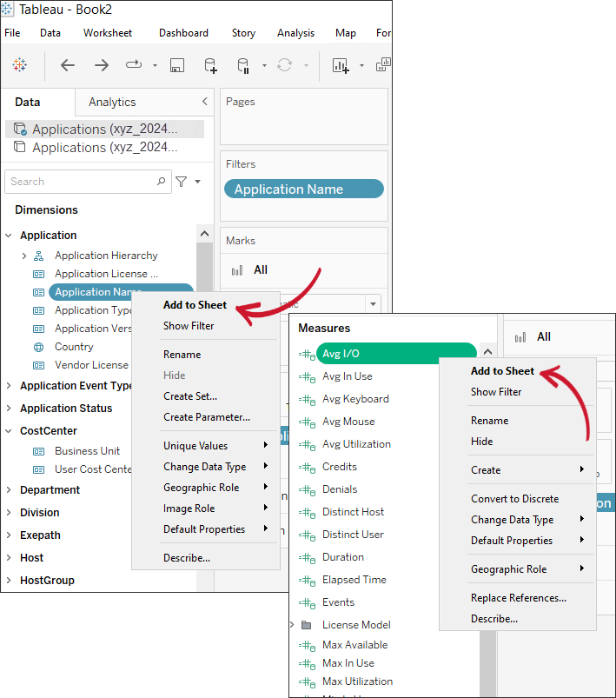The image size is (616, 698).
Task: Click the New Worksheet chart icon
Action: click(341, 65)
